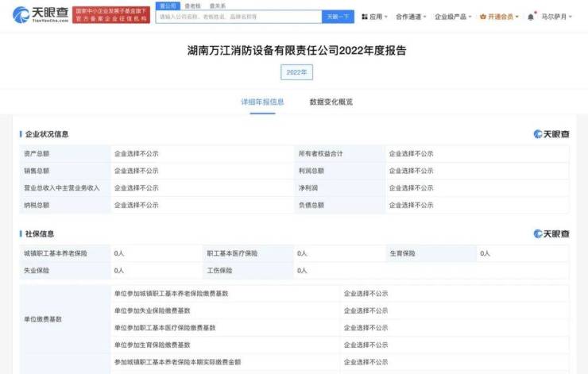Screen dimensions: 588x374
Task: Open the 合作通道 dropdown menu
Action: (411, 17)
